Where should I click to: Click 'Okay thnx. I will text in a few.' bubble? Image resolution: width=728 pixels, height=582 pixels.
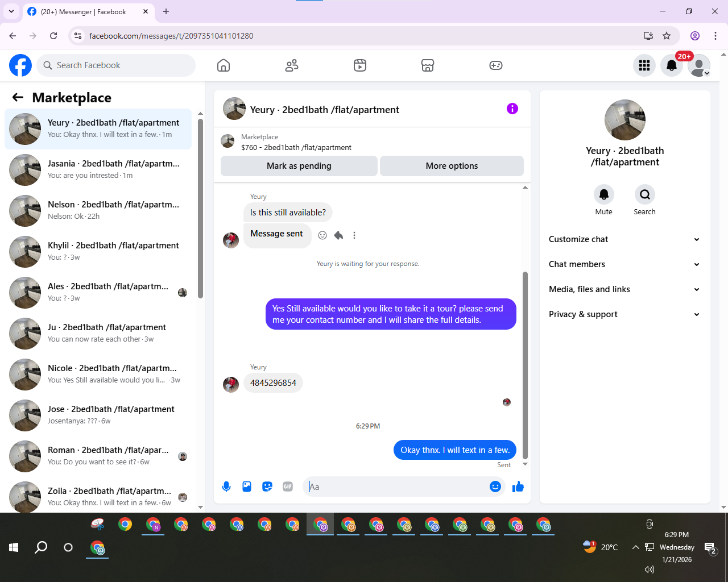point(455,450)
